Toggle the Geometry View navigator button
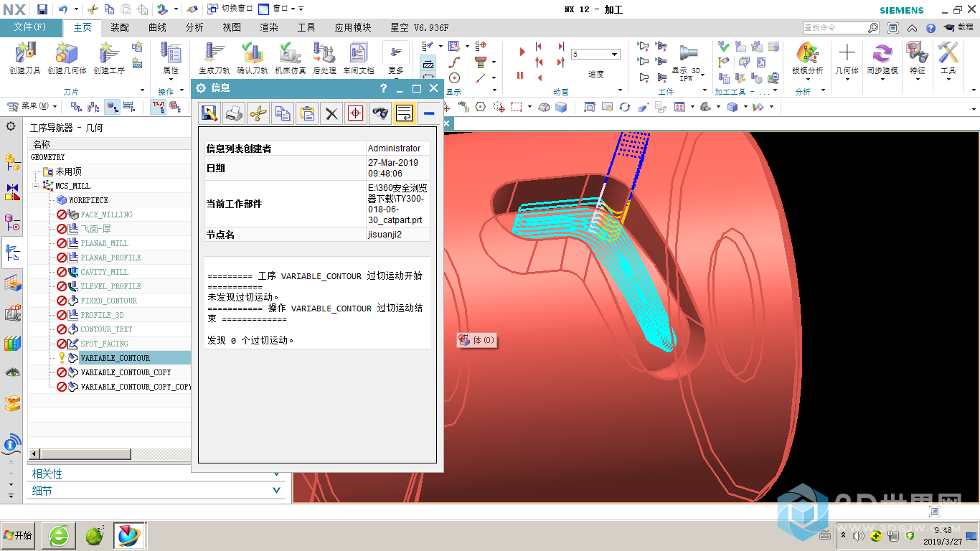Screen dimensions: 980x551 [112, 107]
